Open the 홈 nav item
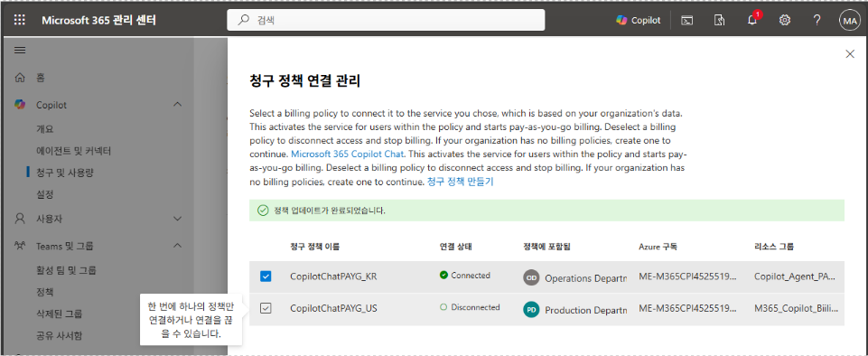 [x=41, y=78]
